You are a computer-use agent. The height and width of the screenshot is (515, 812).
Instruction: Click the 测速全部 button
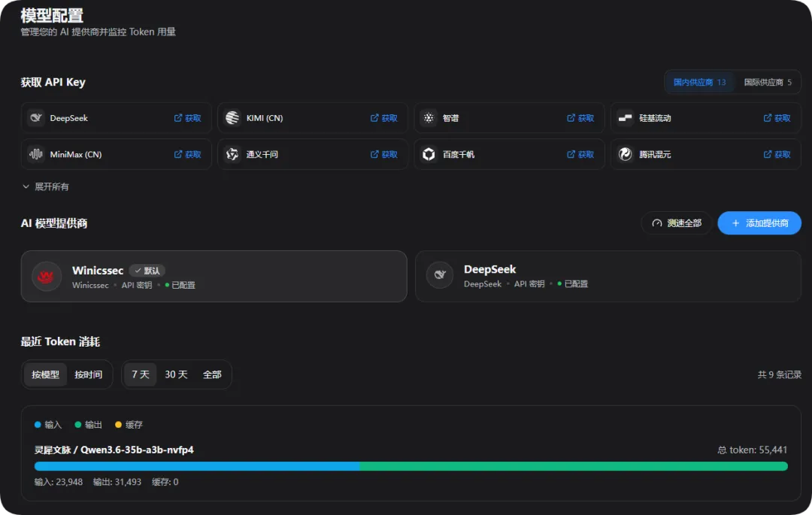pos(677,223)
